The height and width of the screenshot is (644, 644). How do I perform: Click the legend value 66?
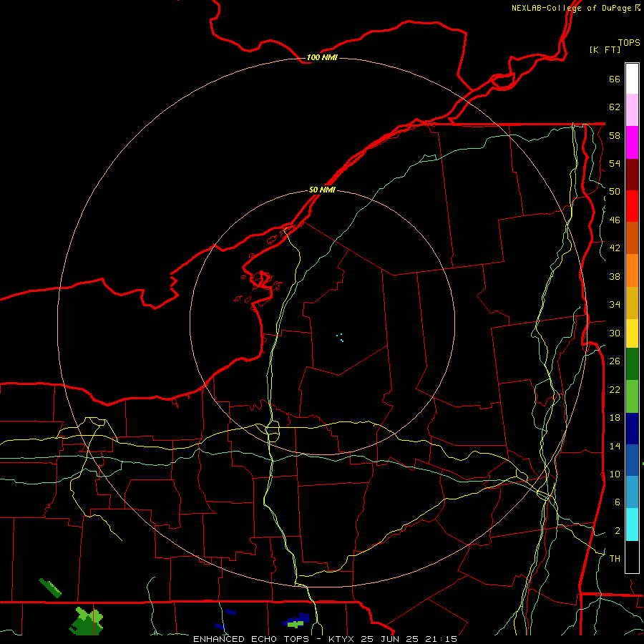[x=615, y=79]
